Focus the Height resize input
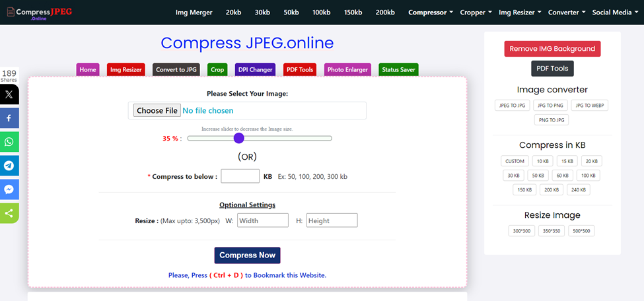 tap(332, 220)
